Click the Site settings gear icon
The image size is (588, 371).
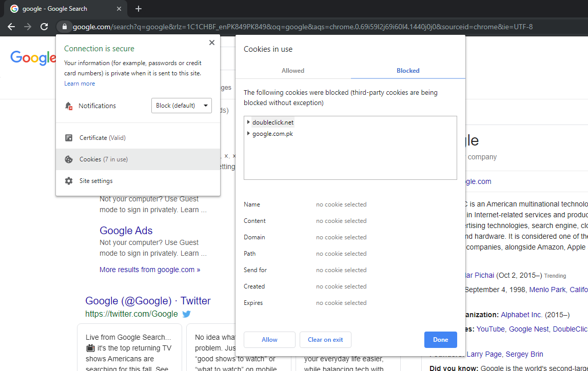click(x=69, y=181)
